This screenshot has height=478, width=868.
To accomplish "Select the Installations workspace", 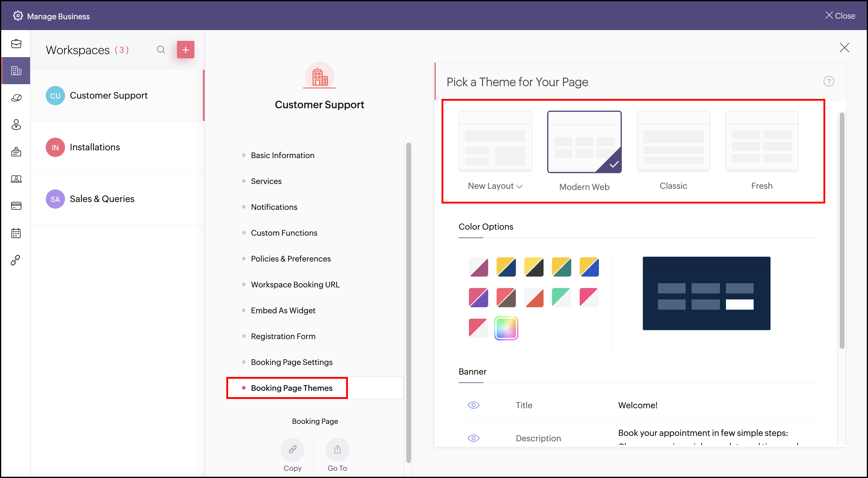I will (95, 147).
